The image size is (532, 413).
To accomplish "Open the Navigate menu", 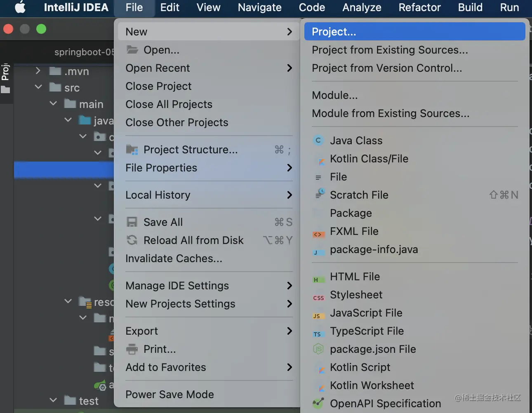I will (259, 7).
